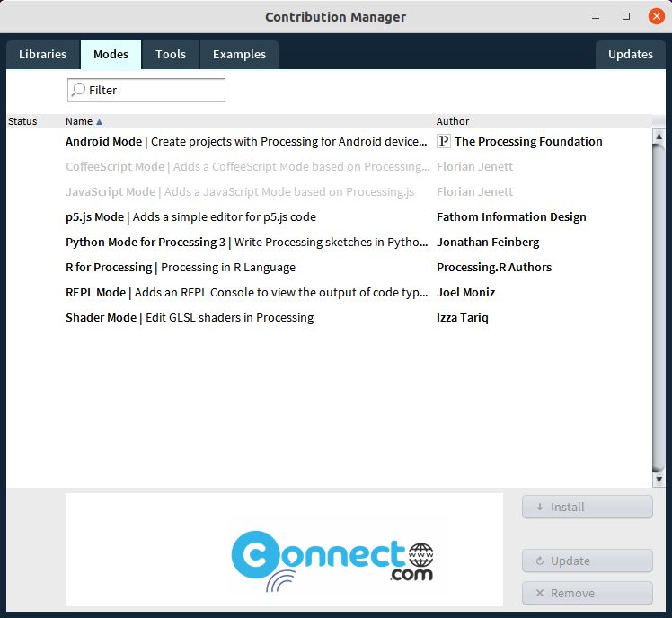Sort by the Status column header
This screenshot has width=672, height=618.
22,121
